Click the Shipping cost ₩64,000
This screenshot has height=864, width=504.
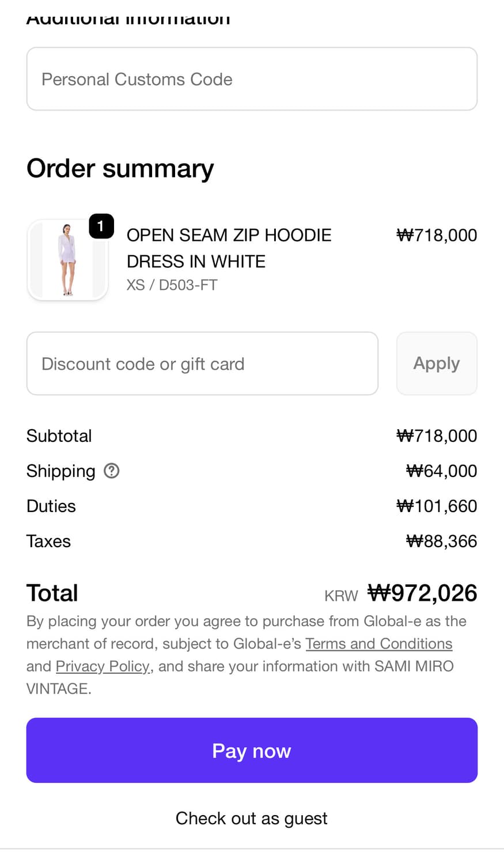coord(441,471)
